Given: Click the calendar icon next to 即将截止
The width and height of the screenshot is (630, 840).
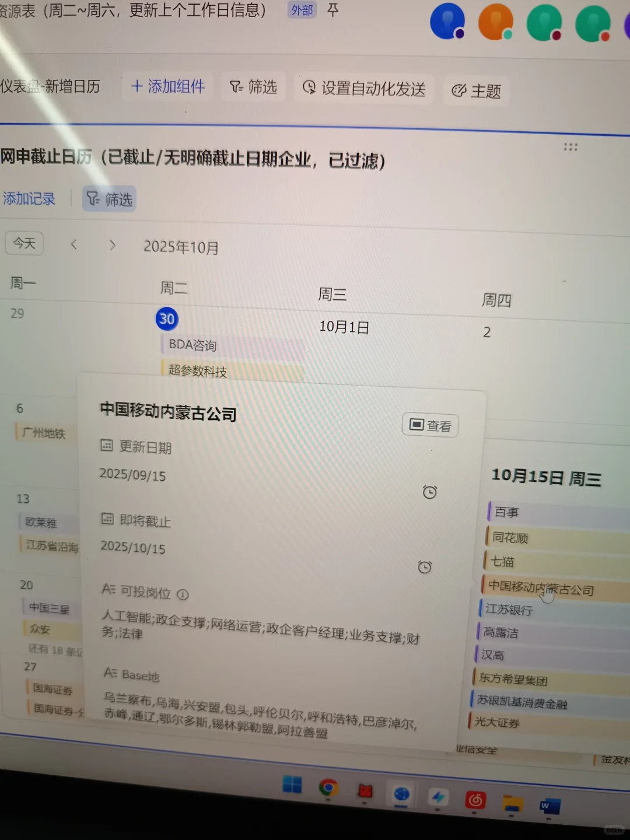Looking at the screenshot, I should tap(108, 519).
